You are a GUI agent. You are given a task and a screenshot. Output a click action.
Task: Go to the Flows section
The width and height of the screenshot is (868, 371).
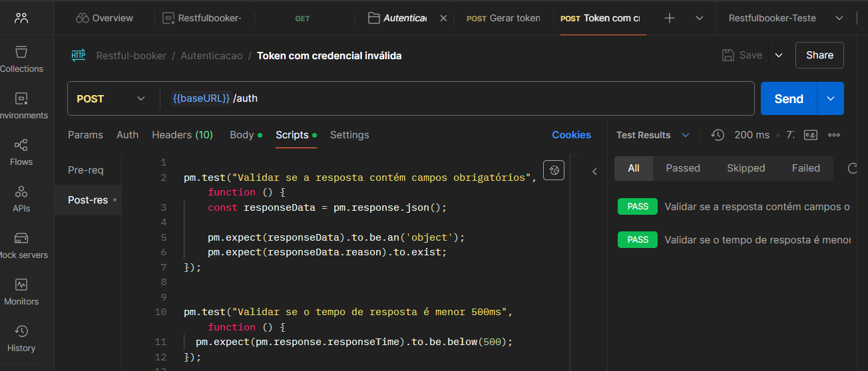[x=21, y=152]
